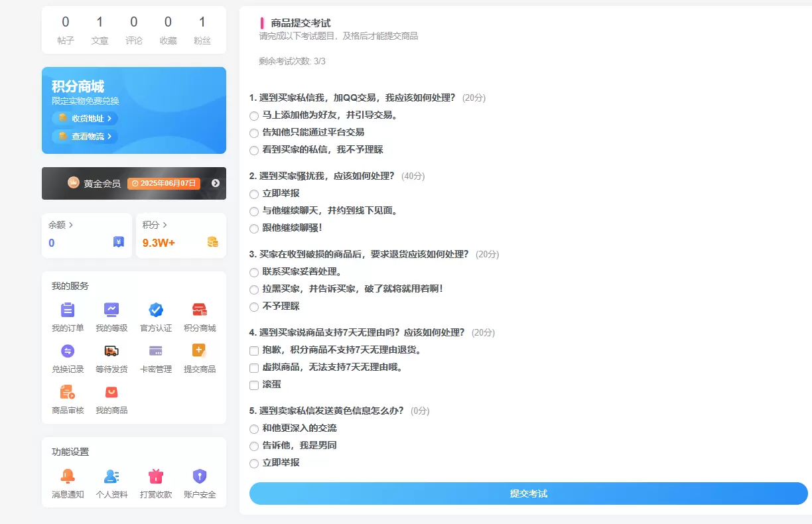Screen dimensions: 812x524
Task: Select 联系买家妥善处理 option
Action: 254,272
